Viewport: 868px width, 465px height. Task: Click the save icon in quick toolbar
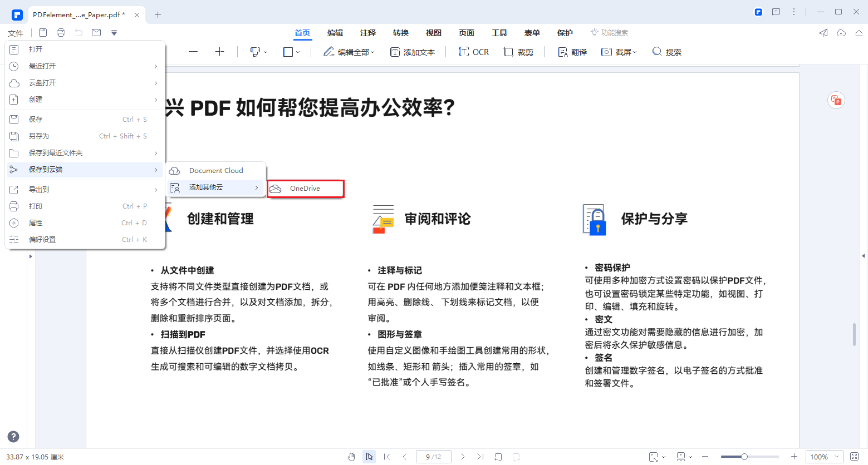coord(43,33)
